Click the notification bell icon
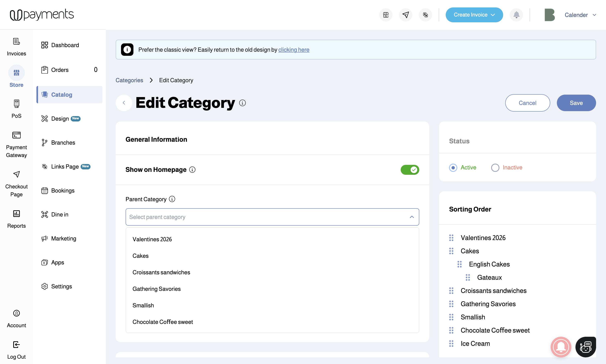The width and height of the screenshot is (606, 364). pos(516,15)
